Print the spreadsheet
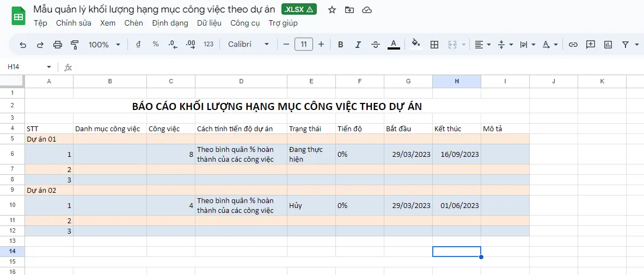 58,45
